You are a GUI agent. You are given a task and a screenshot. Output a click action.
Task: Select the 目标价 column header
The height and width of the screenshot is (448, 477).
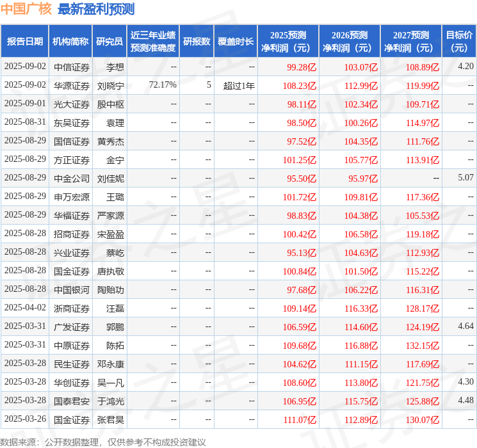(459, 42)
